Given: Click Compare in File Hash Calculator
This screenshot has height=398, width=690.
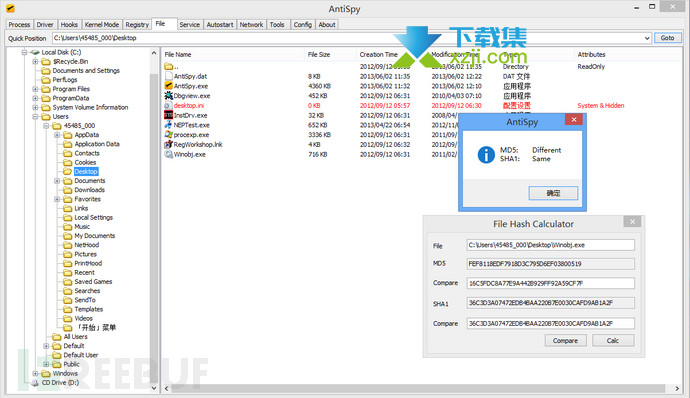Looking at the screenshot, I should point(565,340).
